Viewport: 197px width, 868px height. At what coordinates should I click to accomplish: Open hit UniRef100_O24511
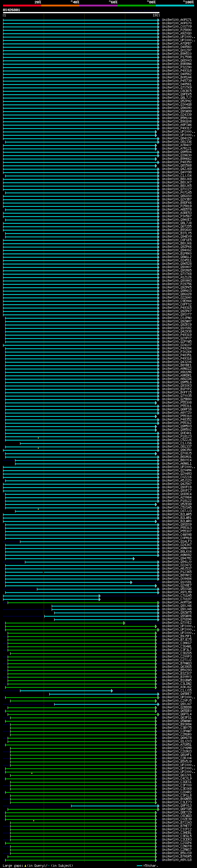[x=177, y=260]
